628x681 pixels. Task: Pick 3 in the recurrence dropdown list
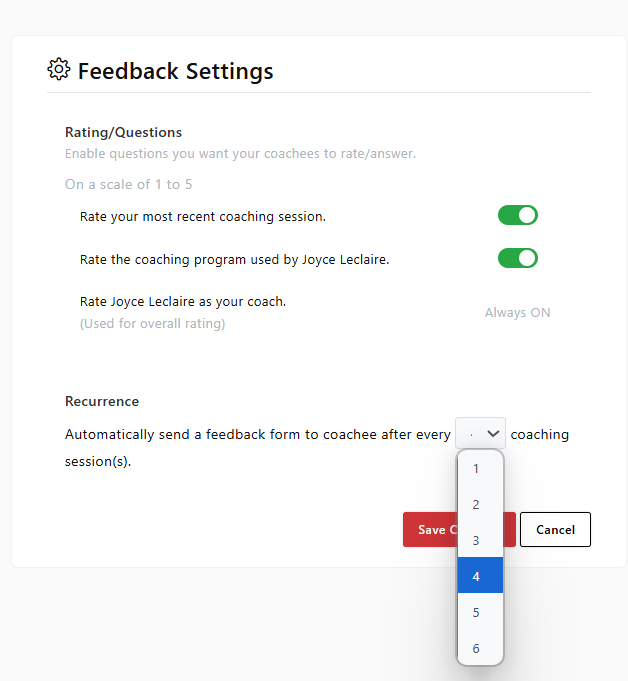(477, 540)
